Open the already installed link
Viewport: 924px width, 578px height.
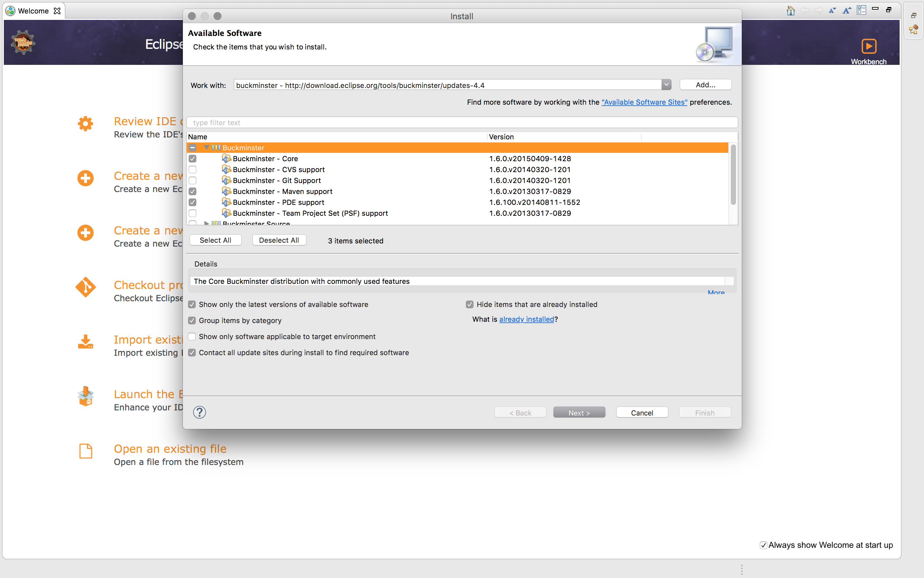tap(526, 319)
